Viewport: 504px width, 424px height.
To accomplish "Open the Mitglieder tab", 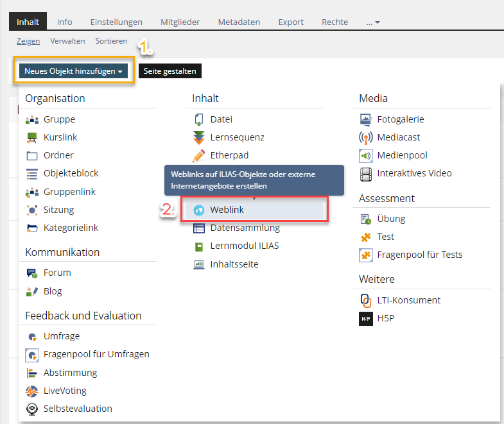I will tap(180, 22).
